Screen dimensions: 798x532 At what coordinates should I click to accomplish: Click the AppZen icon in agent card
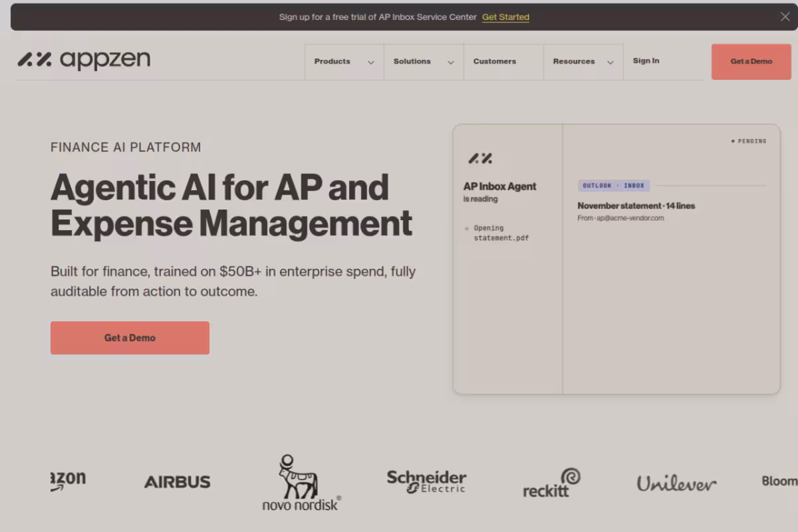point(480,158)
